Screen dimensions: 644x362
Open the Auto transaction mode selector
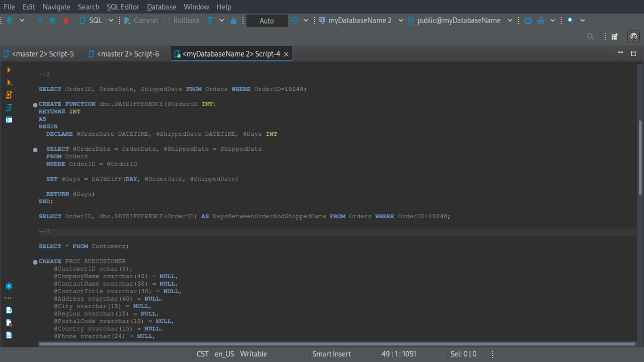coord(267,21)
